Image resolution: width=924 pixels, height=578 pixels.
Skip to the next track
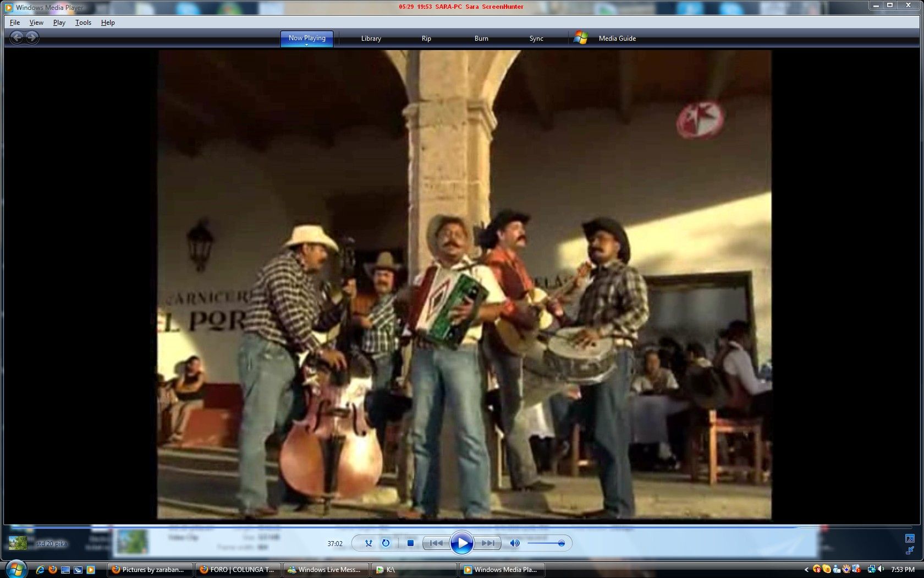coord(487,543)
